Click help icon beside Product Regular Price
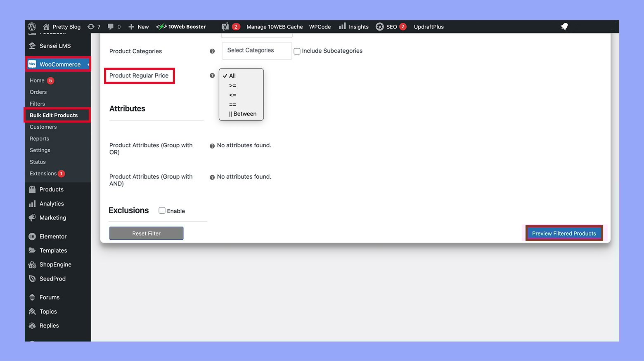 (x=212, y=76)
